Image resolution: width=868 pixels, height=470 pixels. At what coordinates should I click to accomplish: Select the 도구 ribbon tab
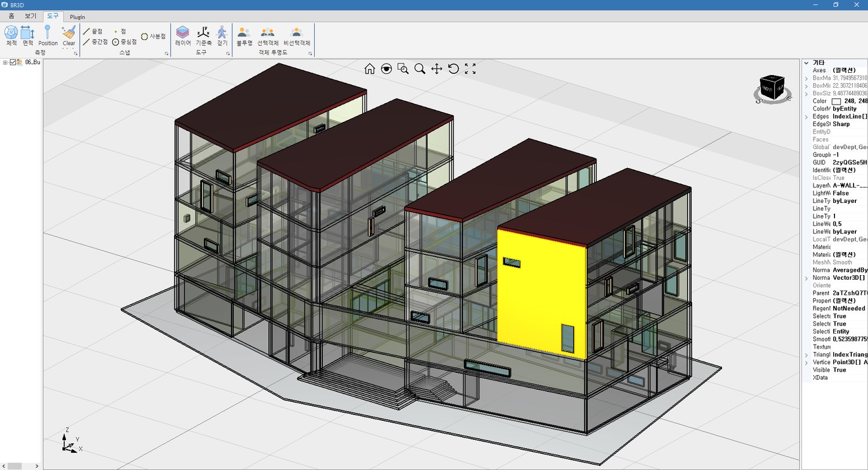pos(53,16)
